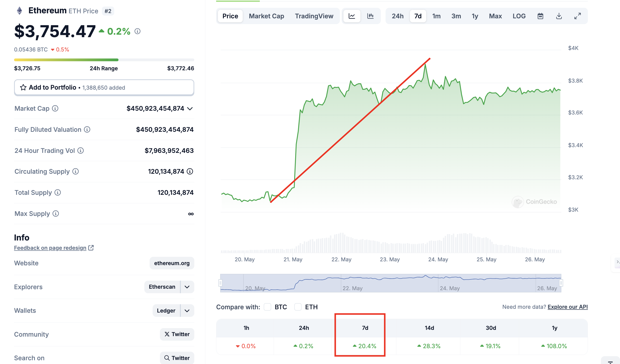Click the $7,963,952,463 trading volume value
Image resolution: width=620 pixels, height=364 pixels.
169,151
